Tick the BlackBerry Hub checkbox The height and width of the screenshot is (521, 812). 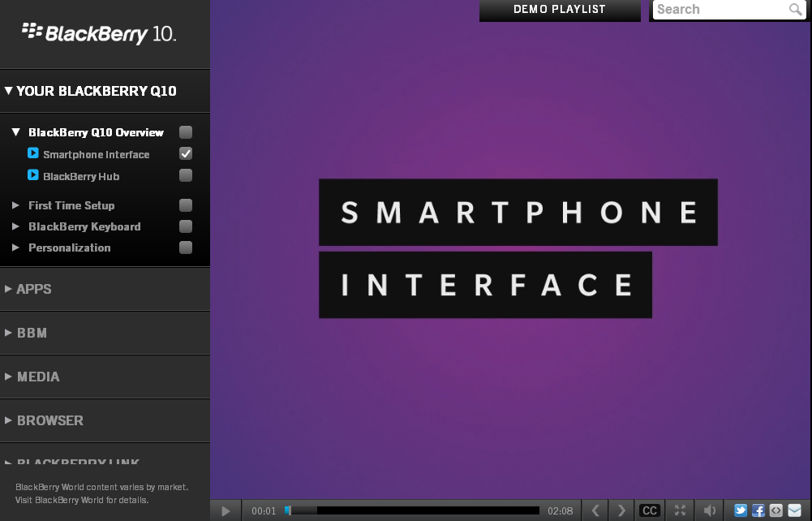[x=186, y=175]
